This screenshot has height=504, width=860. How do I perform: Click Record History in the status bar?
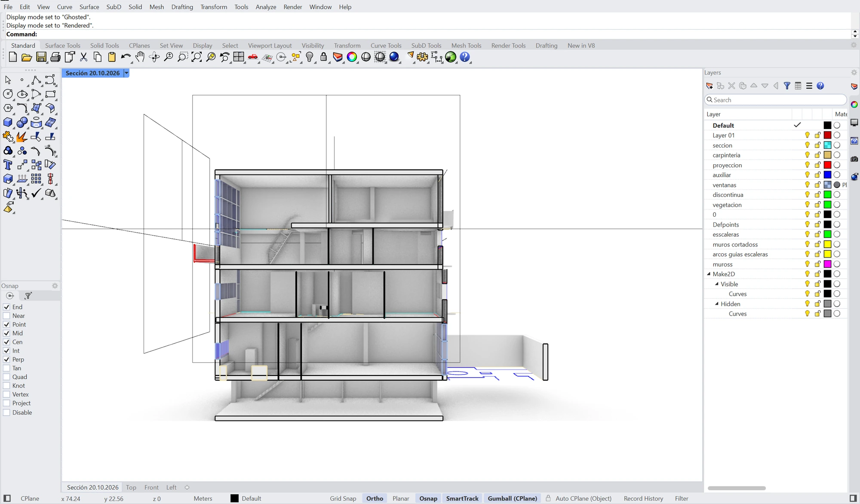[643, 498]
